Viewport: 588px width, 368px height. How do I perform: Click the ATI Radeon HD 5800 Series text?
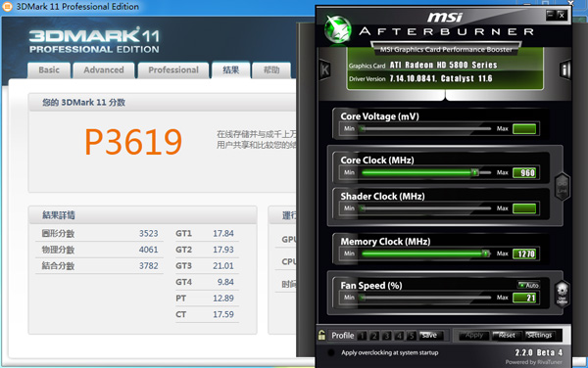tap(443, 66)
